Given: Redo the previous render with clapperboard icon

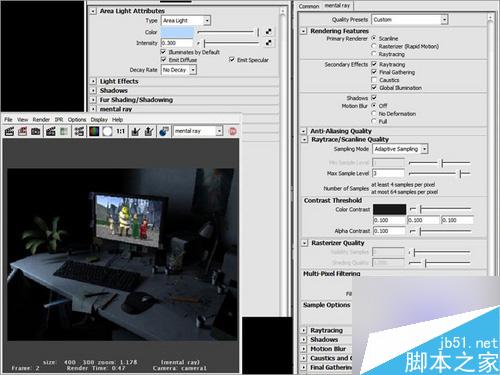Looking at the screenshot, I should pos(9,131).
